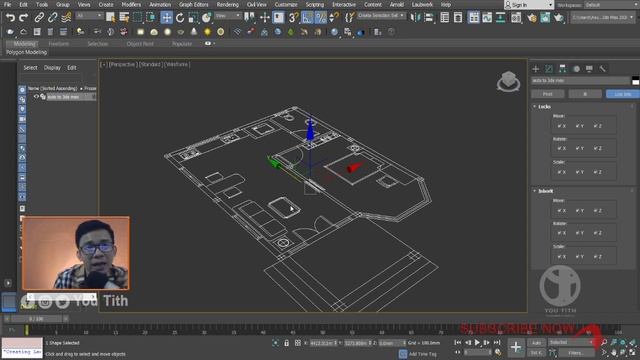Activate the Select and Rotate tool
Viewport: 640px width, 360px height.
180,18
